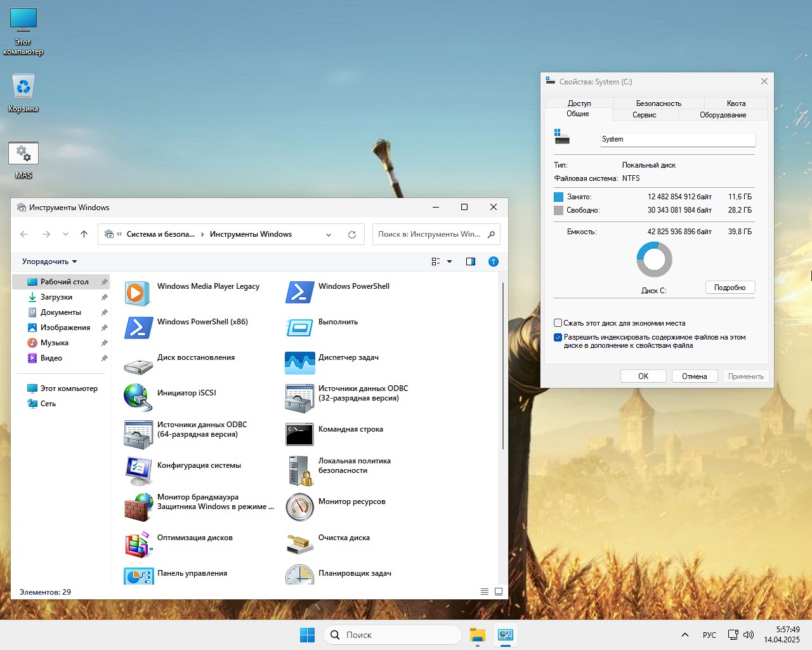Select Музыка in navigation pane
The width and height of the screenshot is (812, 650).
[61, 343]
